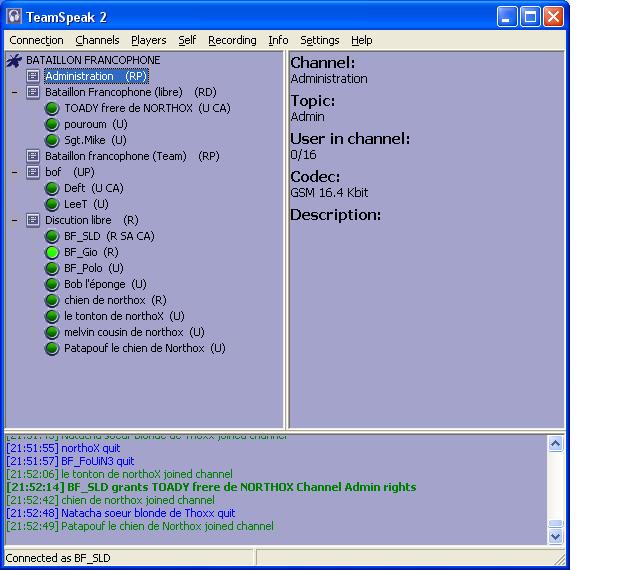Click the log scrollbar thumb
640x570 pixels.
(556, 523)
